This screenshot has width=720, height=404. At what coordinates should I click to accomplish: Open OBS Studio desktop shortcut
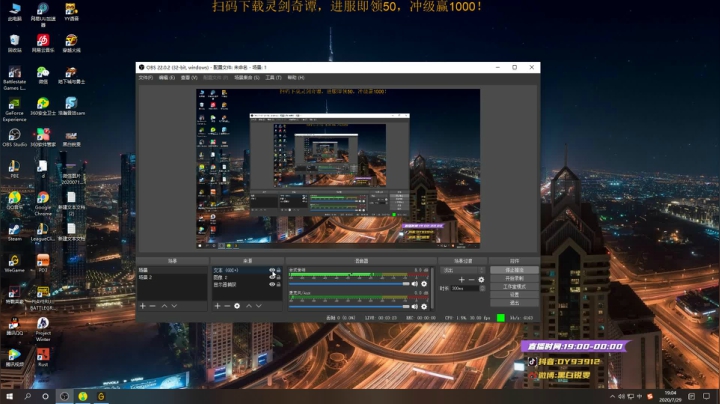[x=15, y=138]
